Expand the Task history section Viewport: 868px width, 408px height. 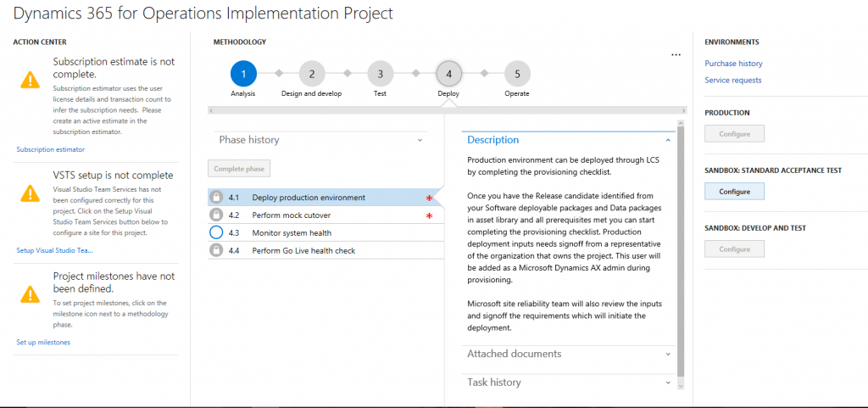click(x=668, y=383)
